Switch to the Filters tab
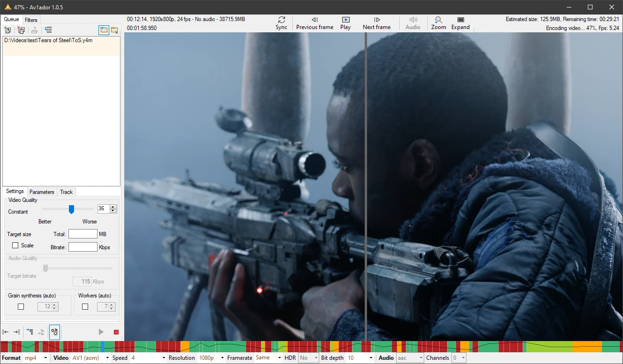 tap(31, 20)
